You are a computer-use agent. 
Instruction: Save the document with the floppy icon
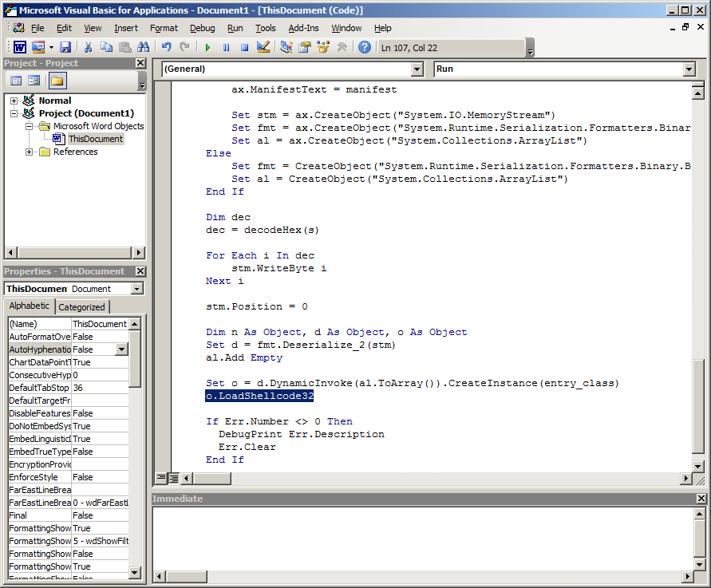tap(65, 47)
